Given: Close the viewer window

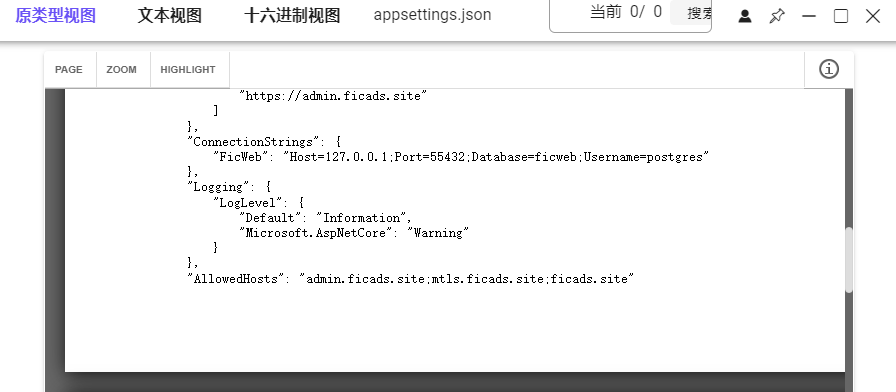Looking at the screenshot, I should point(873,16).
